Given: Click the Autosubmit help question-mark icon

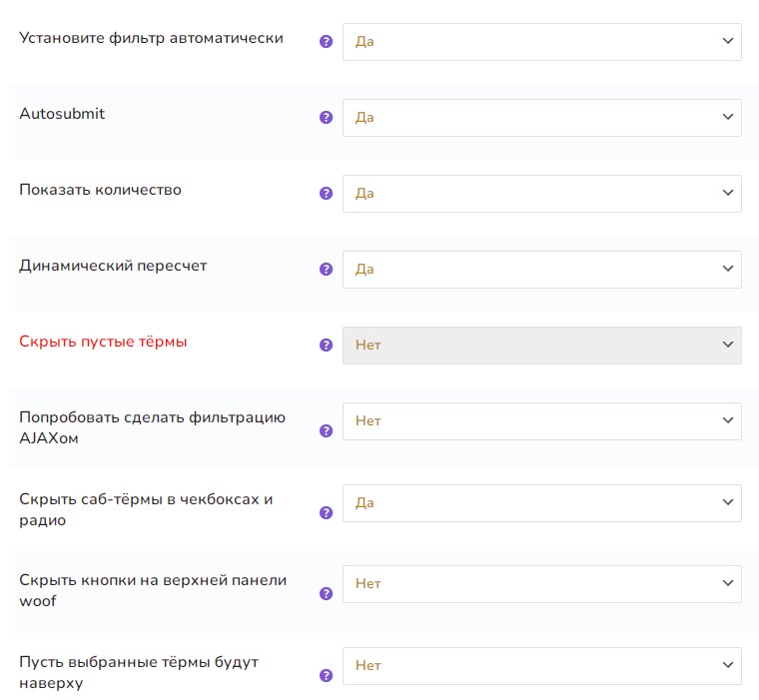Looking at the screenshot, I should pos(326,118).
